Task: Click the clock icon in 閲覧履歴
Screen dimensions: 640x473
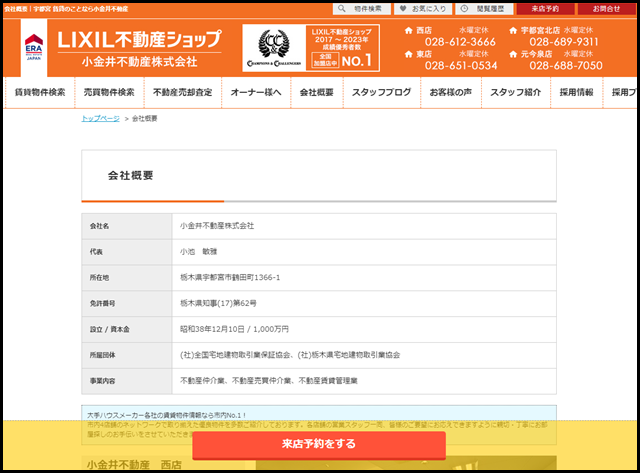Action: point(464,9)
